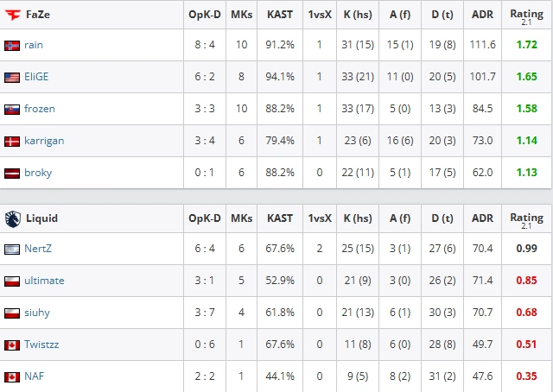Click the Liquid team logo icon

pos(13,219)
